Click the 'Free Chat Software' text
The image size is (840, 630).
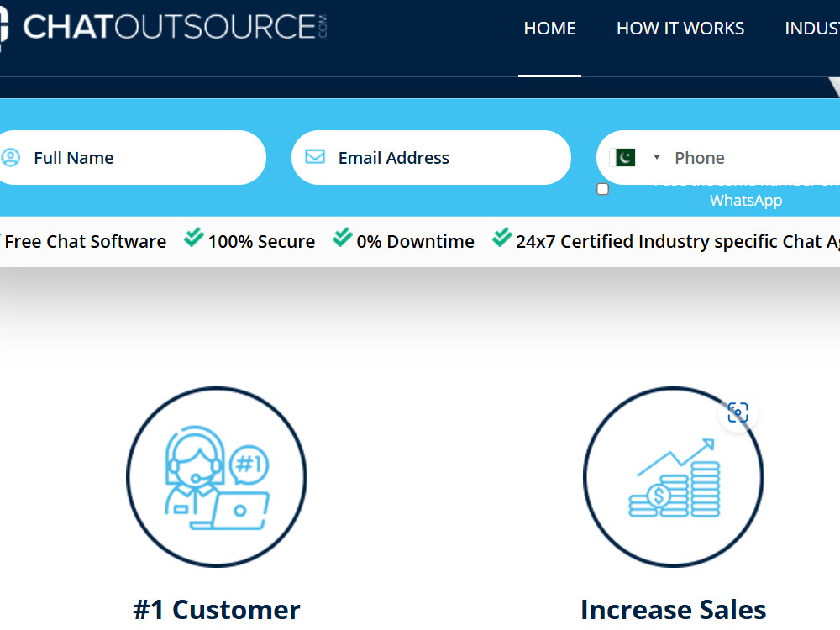click(85, 242)
